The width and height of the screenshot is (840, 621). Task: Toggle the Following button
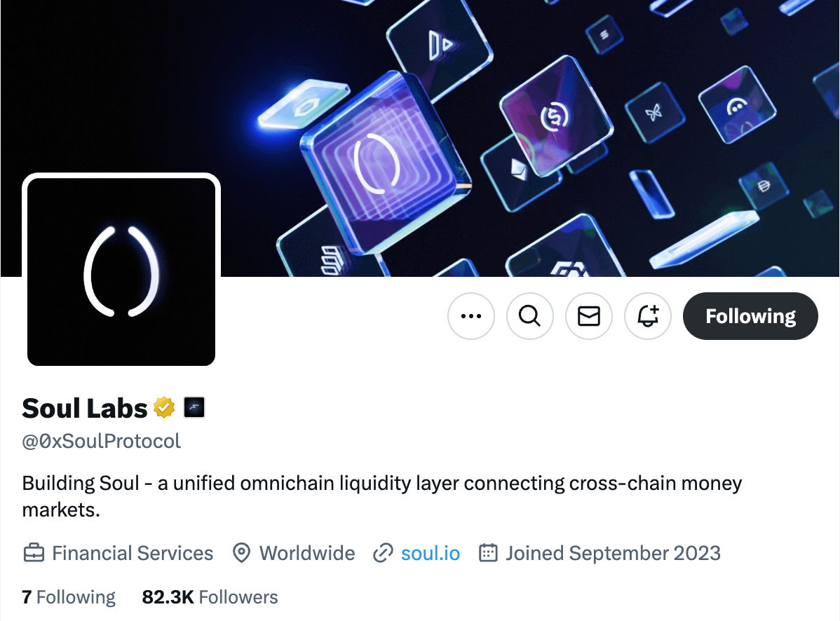(750, 316)
